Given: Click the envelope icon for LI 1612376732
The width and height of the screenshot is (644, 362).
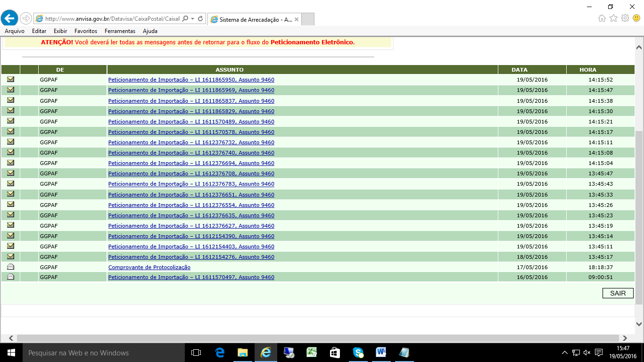Looking at the screenshot, I should tap(10, 141).
